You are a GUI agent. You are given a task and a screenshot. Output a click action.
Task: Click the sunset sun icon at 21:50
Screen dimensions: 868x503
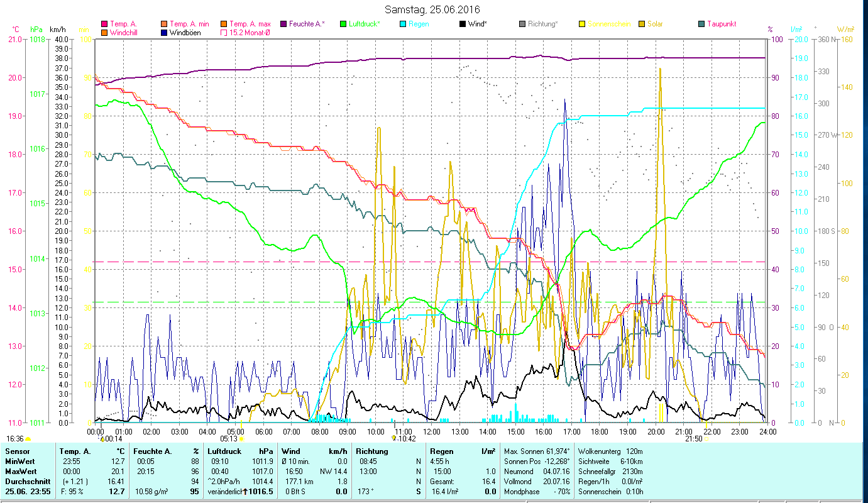point(706,439)
